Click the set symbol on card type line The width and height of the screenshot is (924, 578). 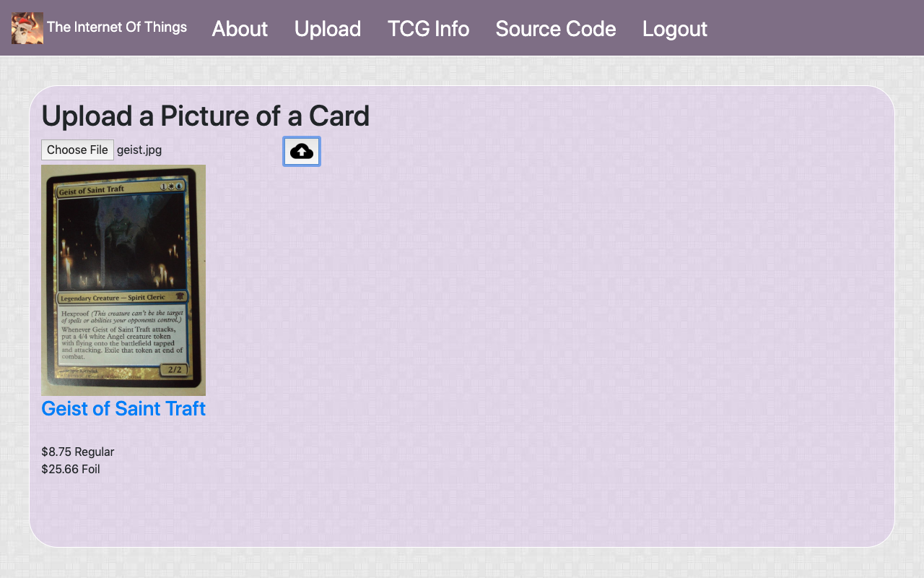(180, 296)
